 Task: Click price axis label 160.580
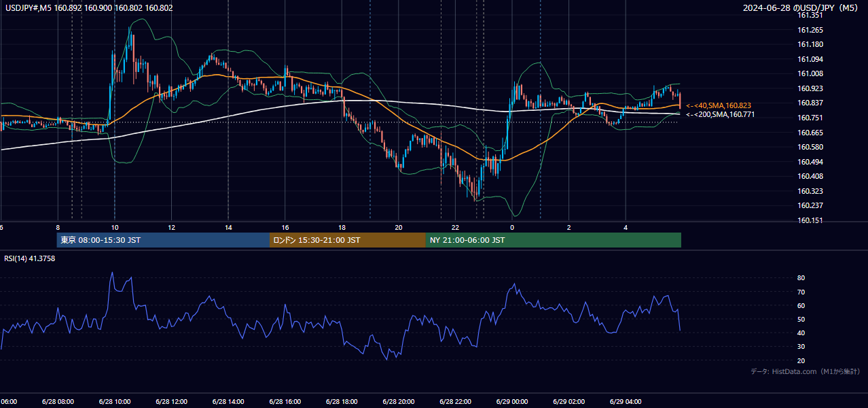(810, 147)
